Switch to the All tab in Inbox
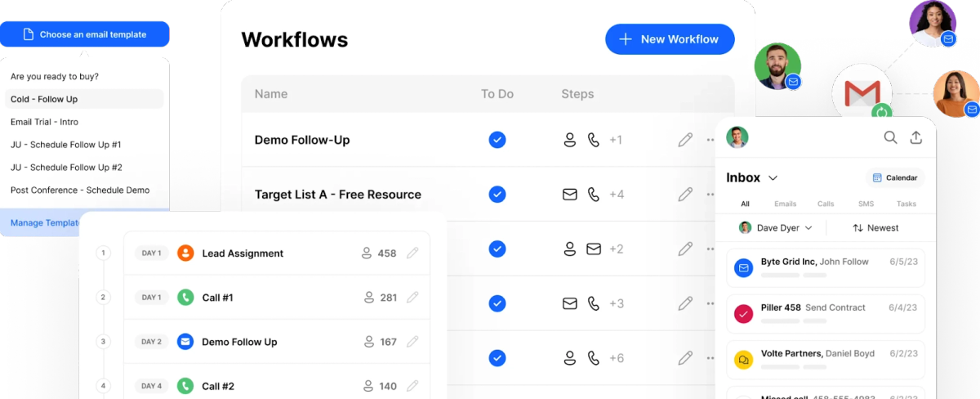The height and width of the screenshot is (399, 980). click(745, 204)
